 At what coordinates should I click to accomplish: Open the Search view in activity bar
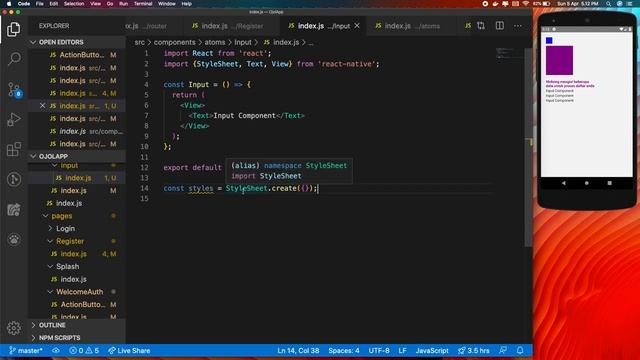tap(14, 59)
